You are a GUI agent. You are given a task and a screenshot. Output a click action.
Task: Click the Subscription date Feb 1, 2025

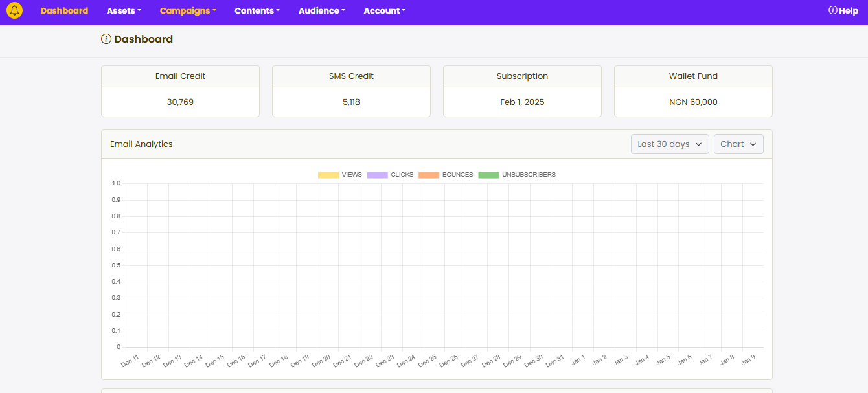click(522, 102)
